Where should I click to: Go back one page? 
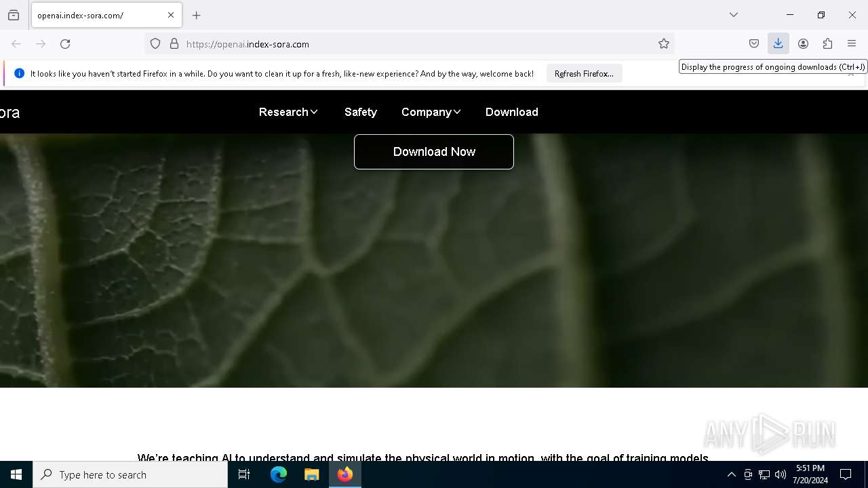[16, 44]
